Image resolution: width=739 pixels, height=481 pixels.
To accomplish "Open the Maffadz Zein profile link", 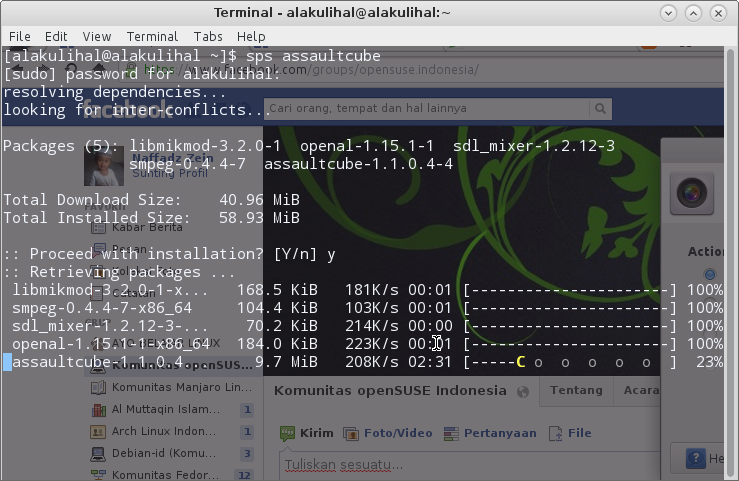I will click(x=172, y=158).
